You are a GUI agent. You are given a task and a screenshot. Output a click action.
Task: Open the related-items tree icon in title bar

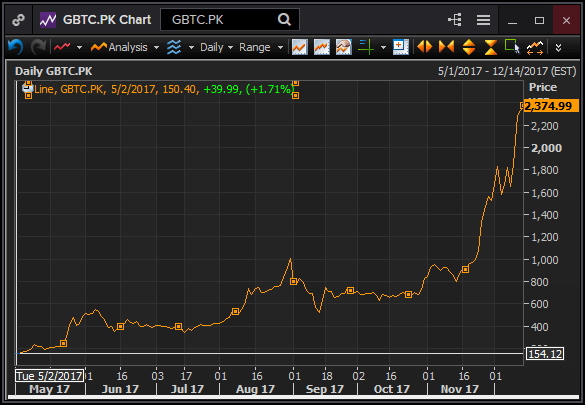455,20
